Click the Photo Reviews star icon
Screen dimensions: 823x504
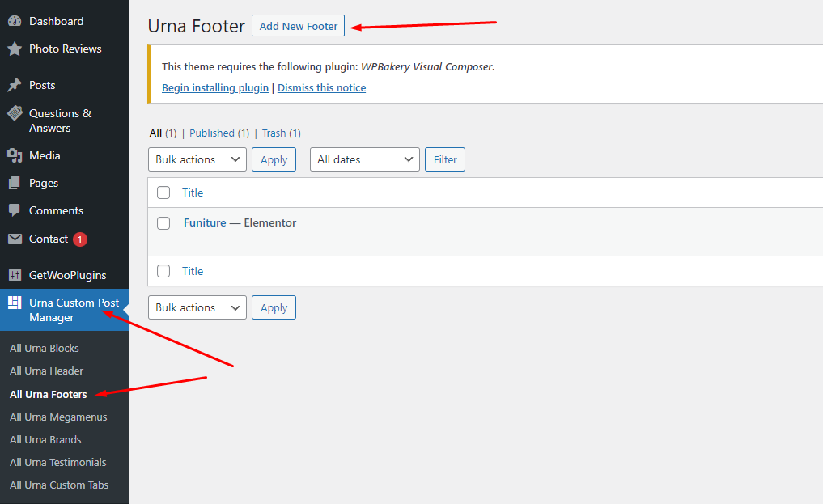pos(15,49)
